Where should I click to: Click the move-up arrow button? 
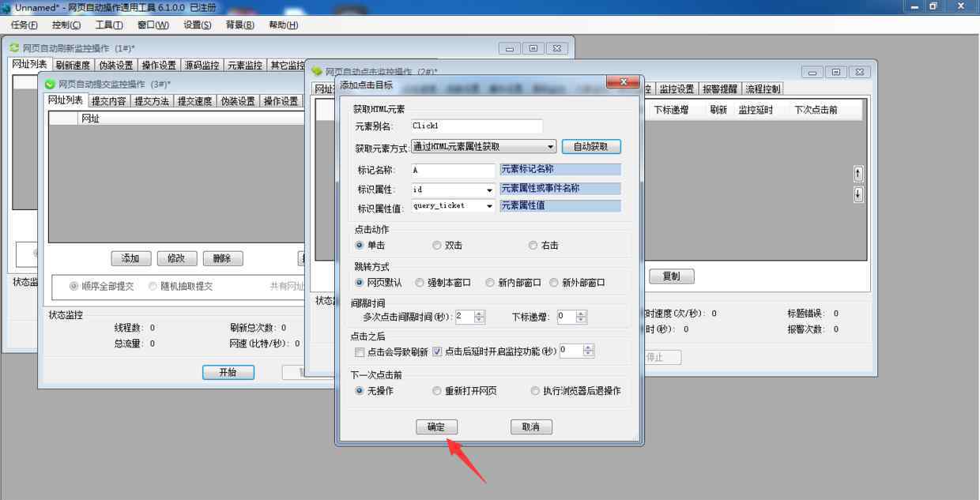coord(858,174)
